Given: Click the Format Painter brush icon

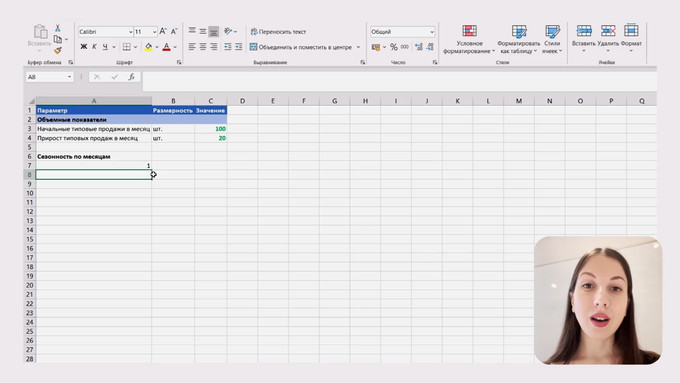Looking at the screenshot, I should point(58,51).
